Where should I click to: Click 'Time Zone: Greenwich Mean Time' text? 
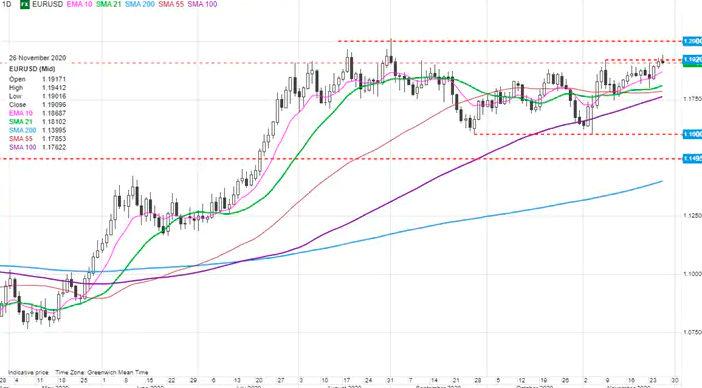point(102,372)
